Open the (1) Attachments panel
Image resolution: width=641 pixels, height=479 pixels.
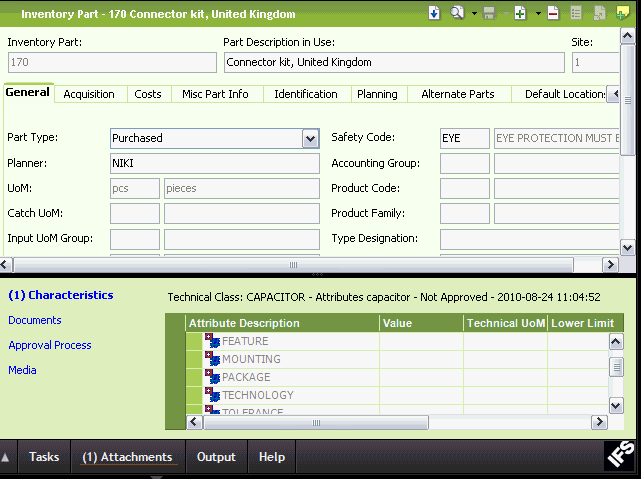pyautogui.click(x=128, y=457)
